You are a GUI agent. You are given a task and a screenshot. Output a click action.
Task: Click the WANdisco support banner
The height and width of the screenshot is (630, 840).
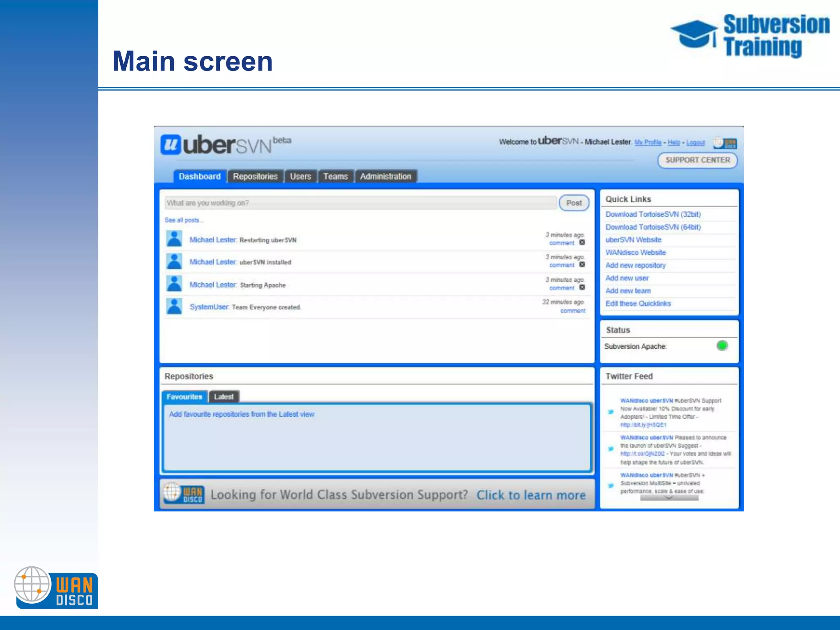377,495
